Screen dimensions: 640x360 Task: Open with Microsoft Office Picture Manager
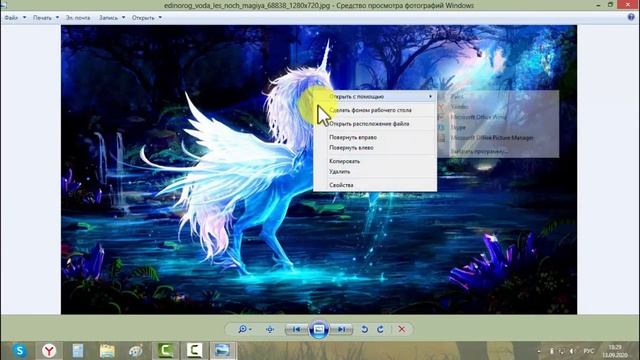(x=498, y=138)
